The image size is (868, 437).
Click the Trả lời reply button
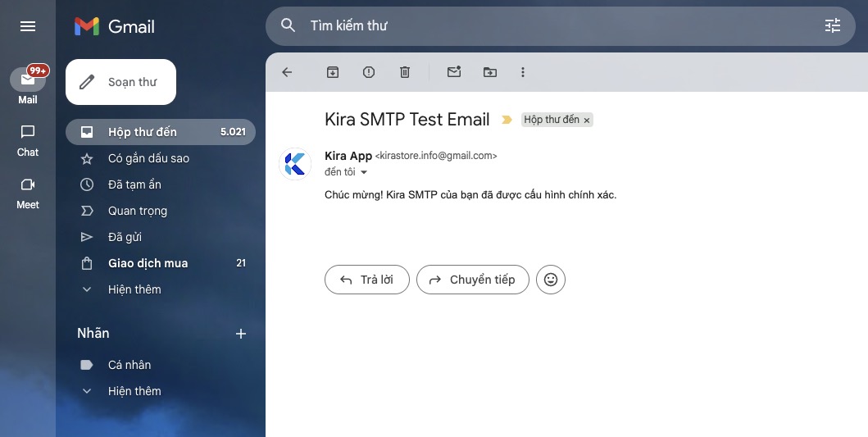click(367, 280)
